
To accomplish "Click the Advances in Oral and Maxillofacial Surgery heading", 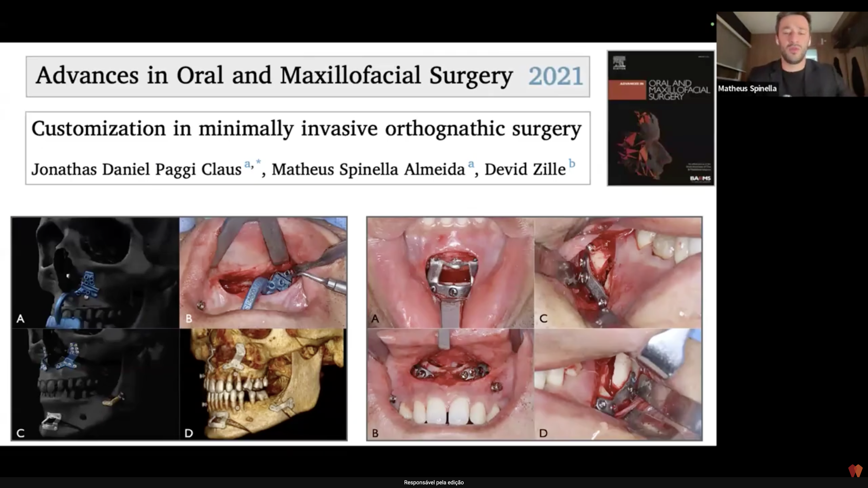I will [x=274, y=76].
